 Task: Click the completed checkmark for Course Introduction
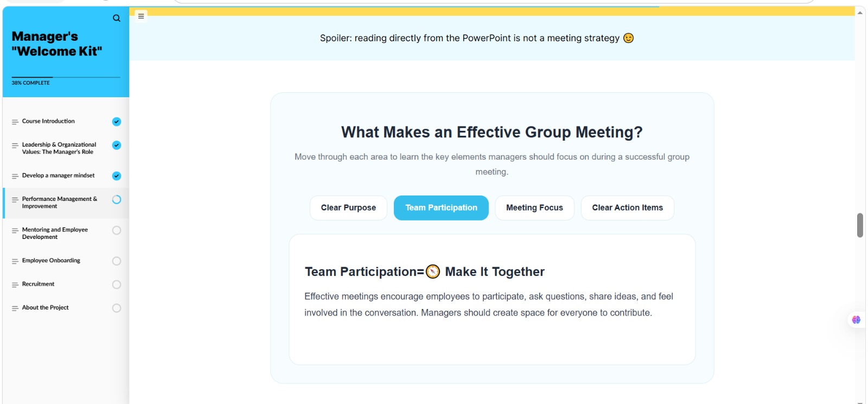[117, 122]
